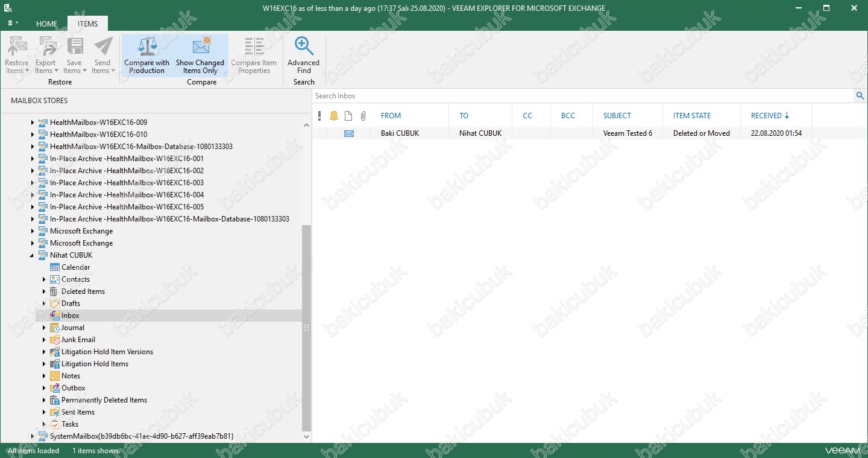Click the Contacts folder icon
Image resolution: width=868 pixels, height=458 pixels.
pos(55,279)
